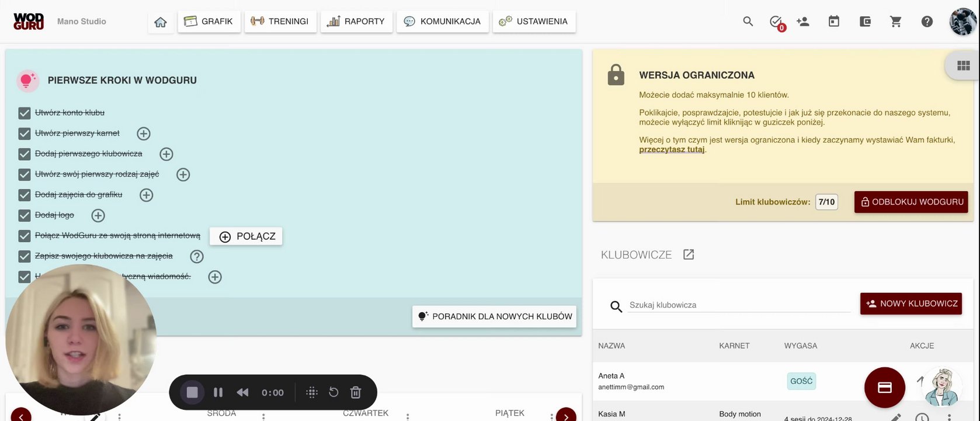Click the NOWY KLUBOWICZ button
This screenshot has height=421, width=980.
tap(911, 303)
